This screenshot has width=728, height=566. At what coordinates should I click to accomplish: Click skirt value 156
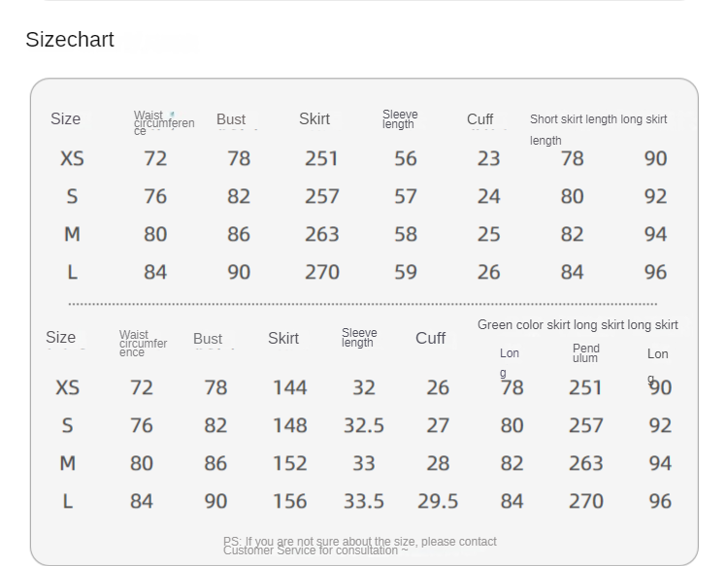(289, 501)
